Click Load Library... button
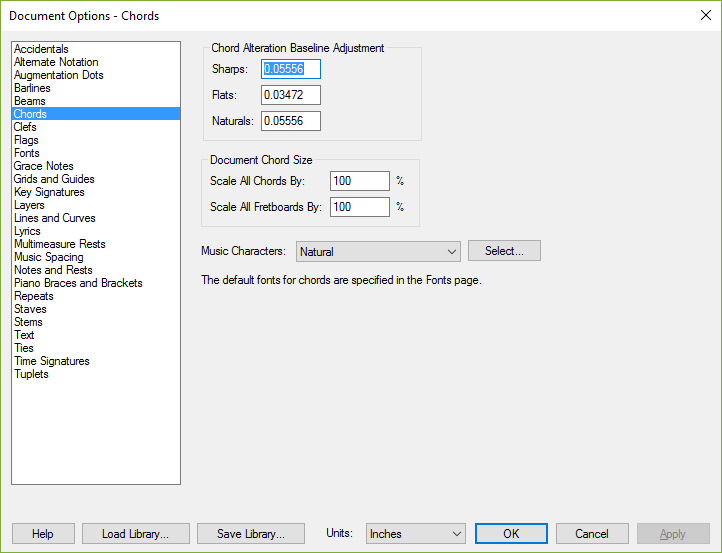The height and width of the screenshot is (553, 722). pyautogui.click(x=136, y=534)
